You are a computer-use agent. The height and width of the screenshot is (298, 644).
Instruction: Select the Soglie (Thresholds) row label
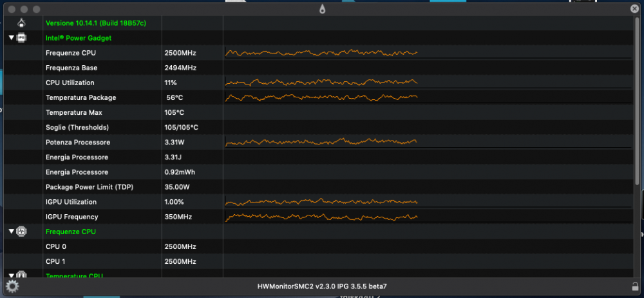77,128
